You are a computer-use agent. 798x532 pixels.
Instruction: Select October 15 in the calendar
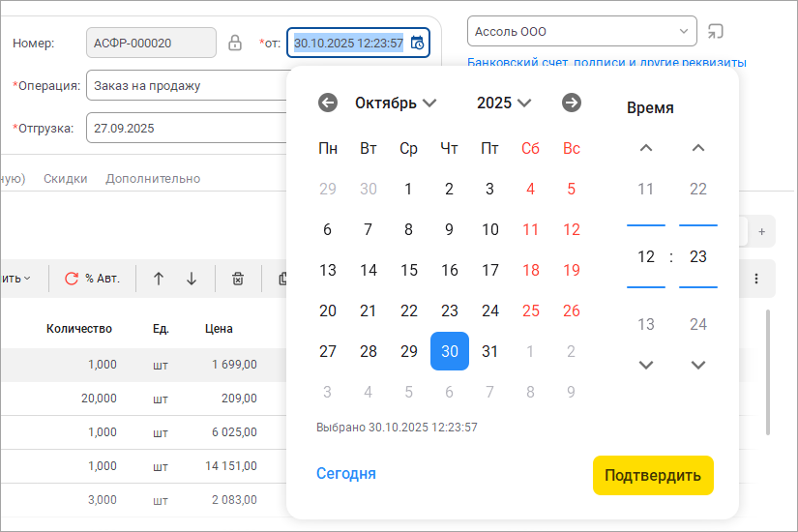(409, 270)
